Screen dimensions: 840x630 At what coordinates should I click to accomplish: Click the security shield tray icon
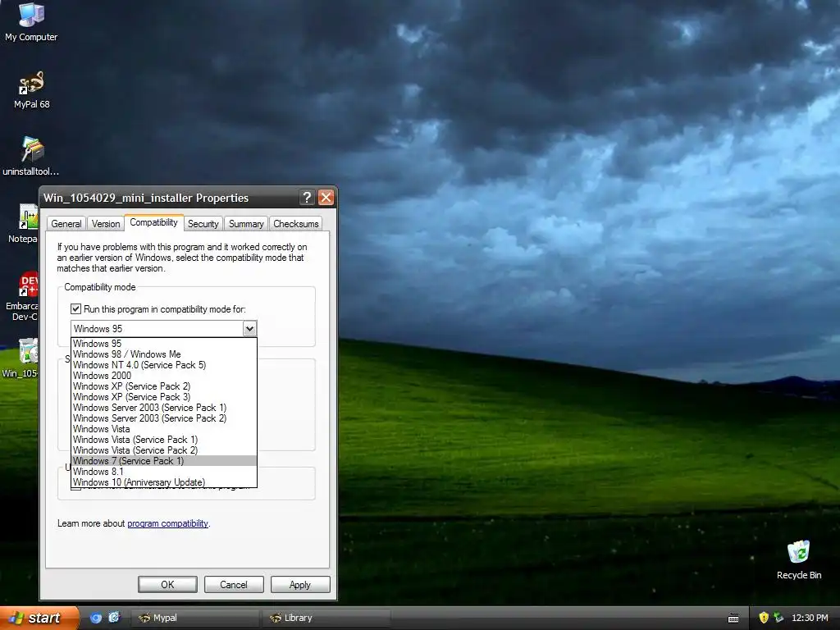[x=764, y=618]
